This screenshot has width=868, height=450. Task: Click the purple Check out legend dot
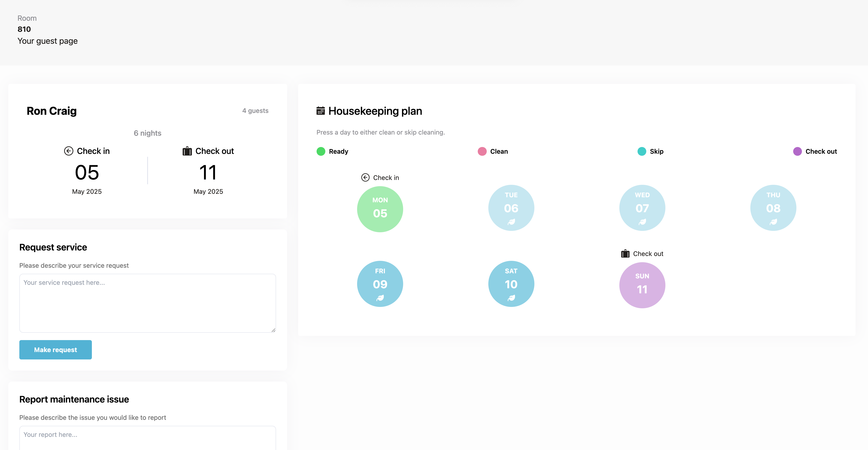(797, 151)
